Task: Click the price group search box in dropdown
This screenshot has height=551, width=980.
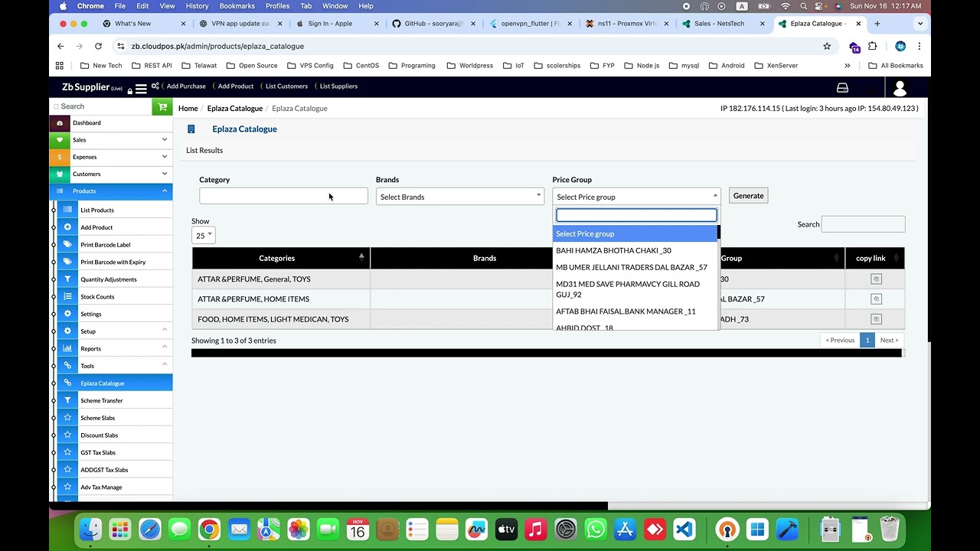Action: [x=636, y=215]
